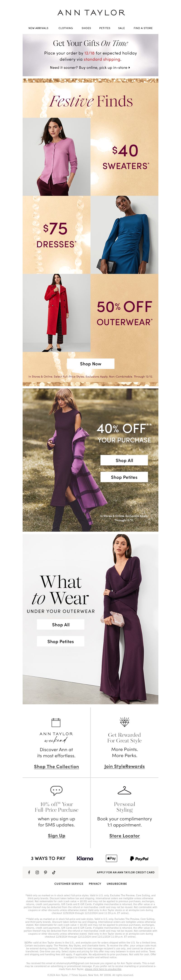Viewport: 181px width, 980px height.
Task: Click the pink sweater model image
Action: coord(57,156)
